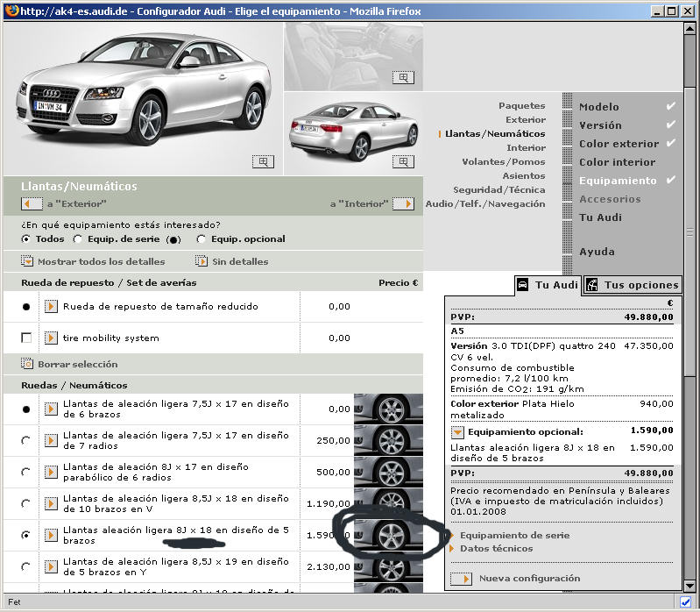700x612 pixels.
Task: Click the 6-arm 17 inch wheel thumbnail
Action: tap(388, 409)
